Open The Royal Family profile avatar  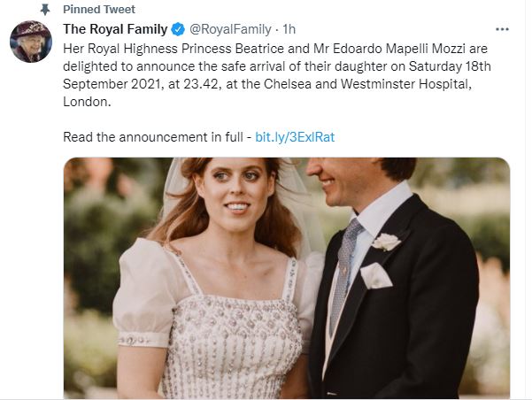coord(32,42)
